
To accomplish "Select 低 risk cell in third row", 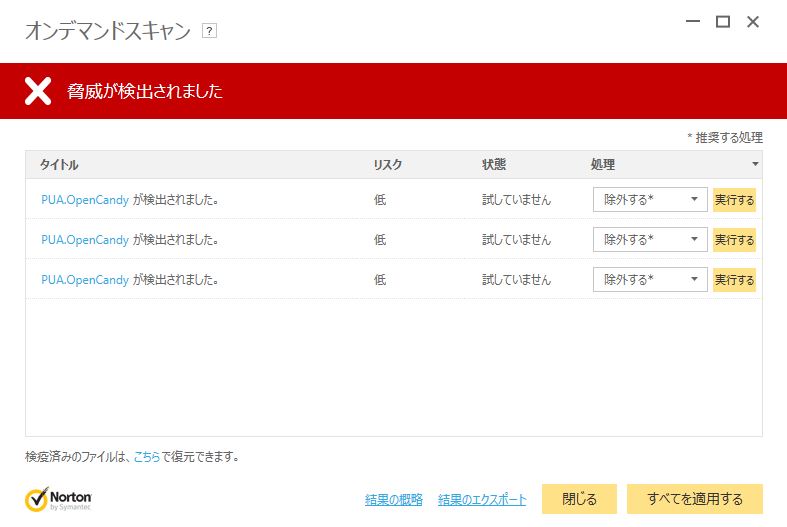I will (380, 280).
